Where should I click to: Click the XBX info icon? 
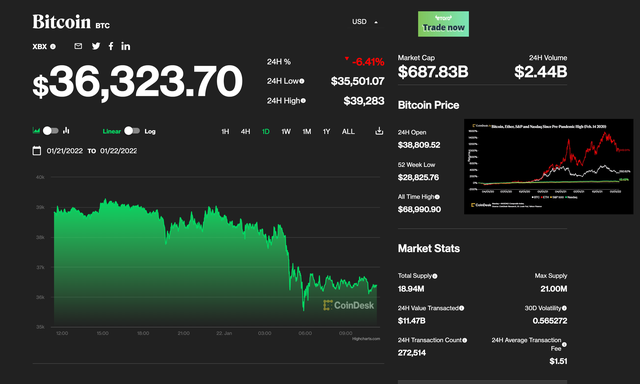[x=53, y=47]
